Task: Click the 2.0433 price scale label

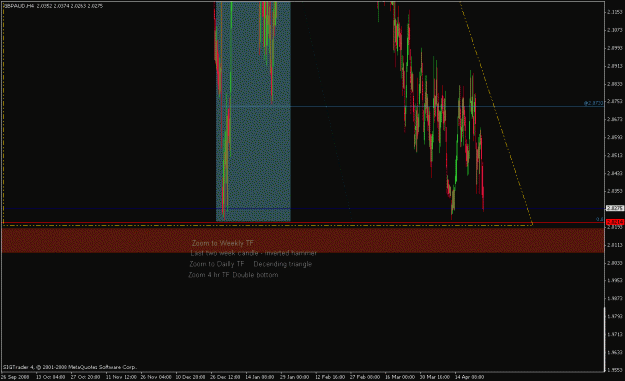Action: tap(615, 173)
